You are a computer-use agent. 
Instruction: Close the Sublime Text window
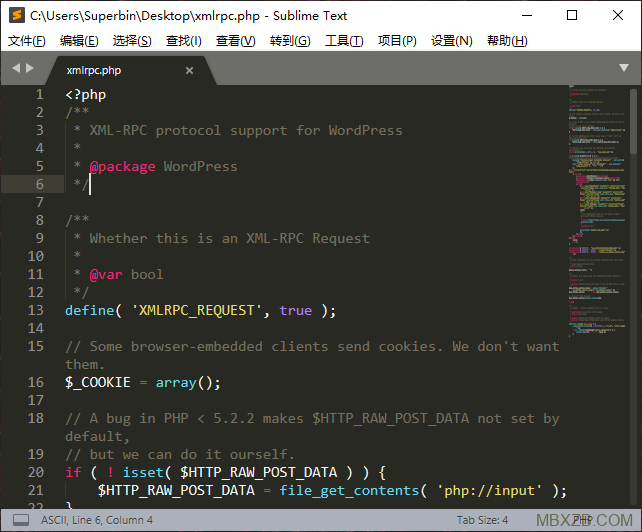[x=618, y=16]
